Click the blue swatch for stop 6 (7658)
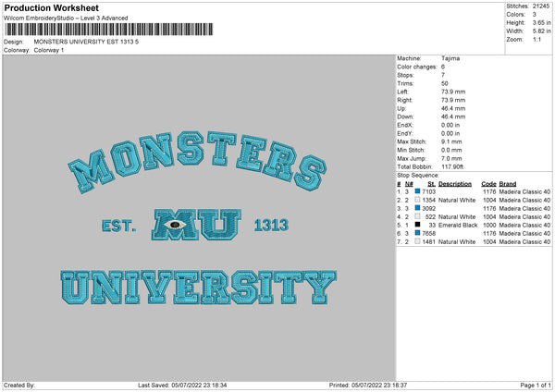 pyautogui.click(x=417, y=233)
